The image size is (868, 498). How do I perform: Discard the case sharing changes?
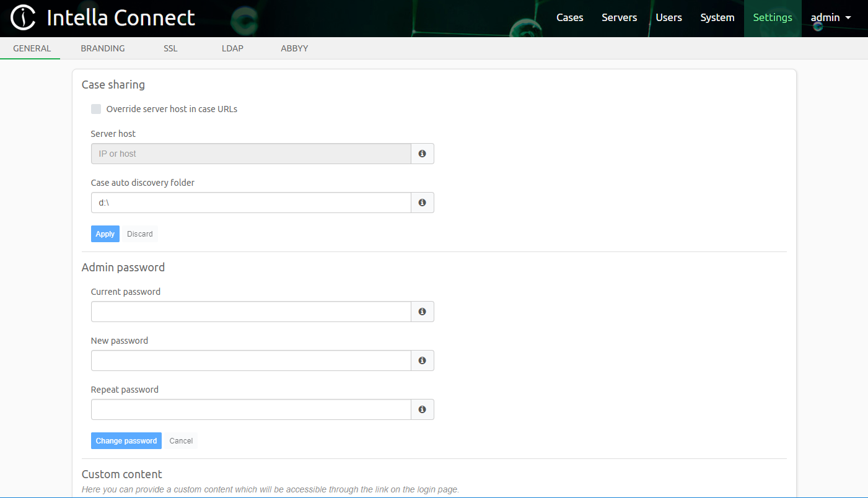click(x=139, y=234)
